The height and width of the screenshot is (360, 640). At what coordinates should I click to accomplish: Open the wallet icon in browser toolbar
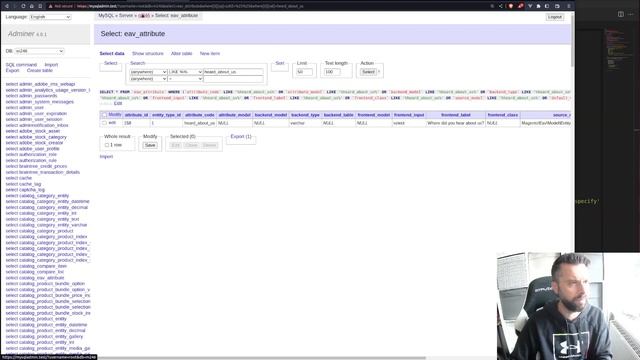pos(557,6)
